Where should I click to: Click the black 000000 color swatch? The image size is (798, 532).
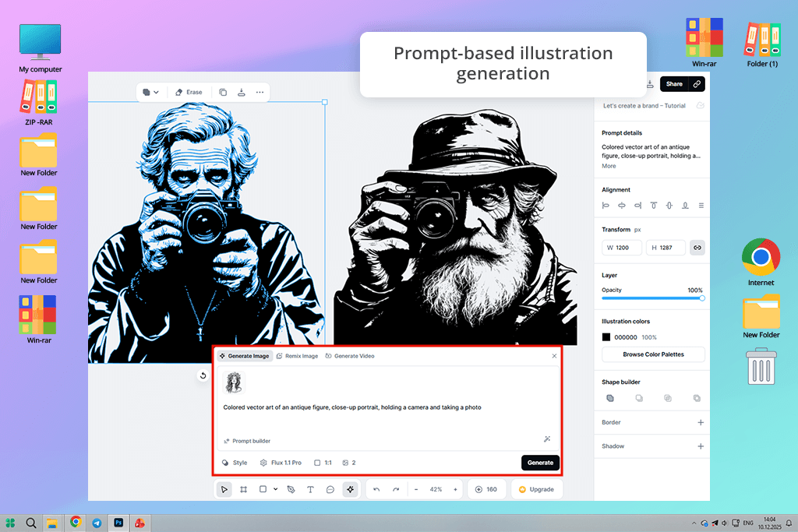(x=606, y=337)
